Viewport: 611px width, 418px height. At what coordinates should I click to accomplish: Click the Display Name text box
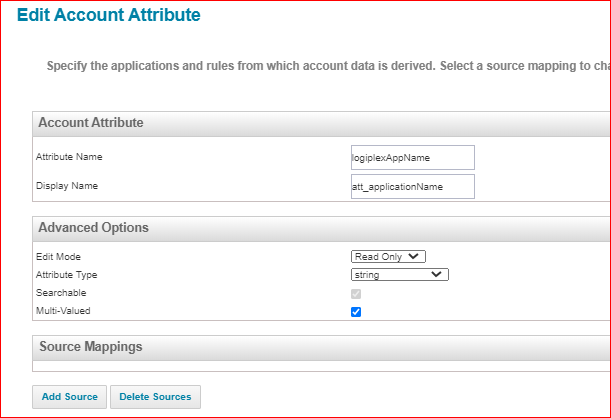pyautogui.click(x=411, y=186)
